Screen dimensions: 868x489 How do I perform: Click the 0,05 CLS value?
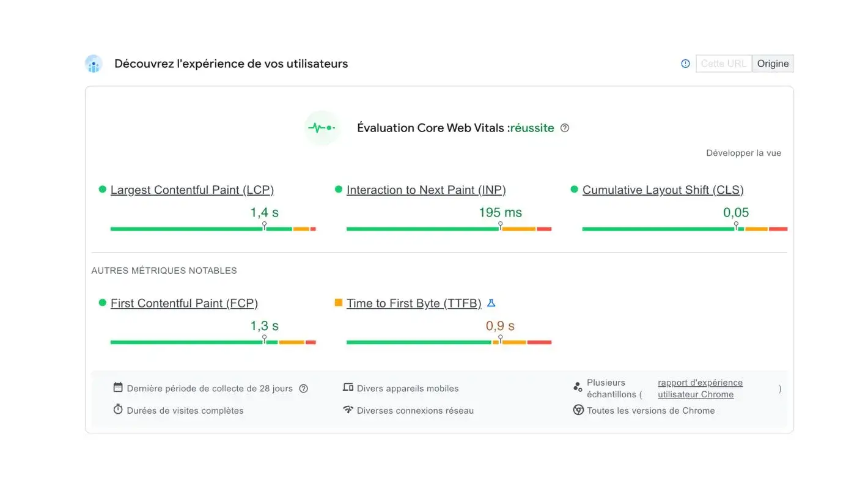[x=736, y=213]
